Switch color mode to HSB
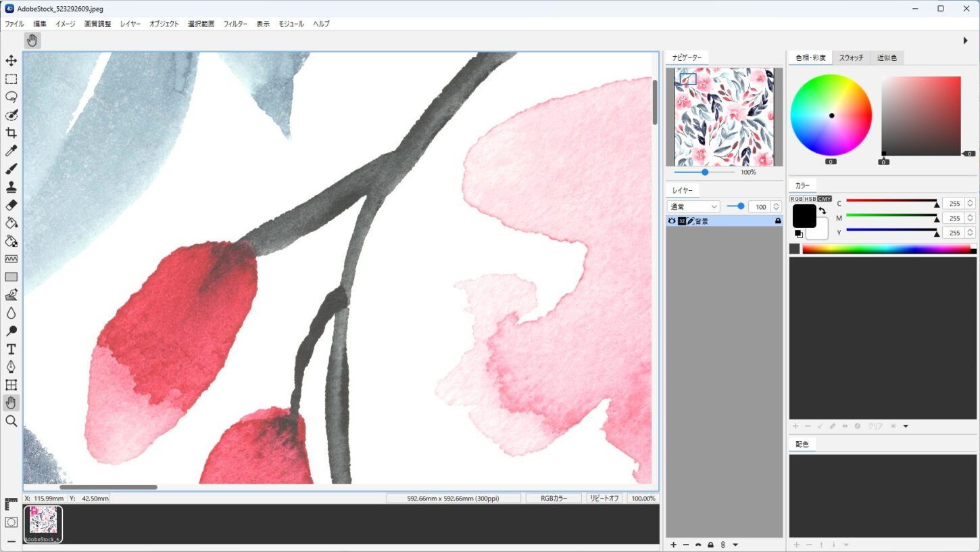The width and height of the screenshot is (980, 552). pos(810,199)
